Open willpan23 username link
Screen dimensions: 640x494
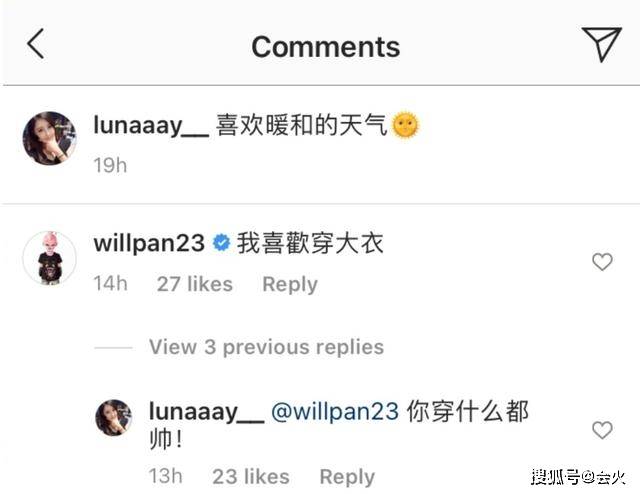(x=149, y=243)
